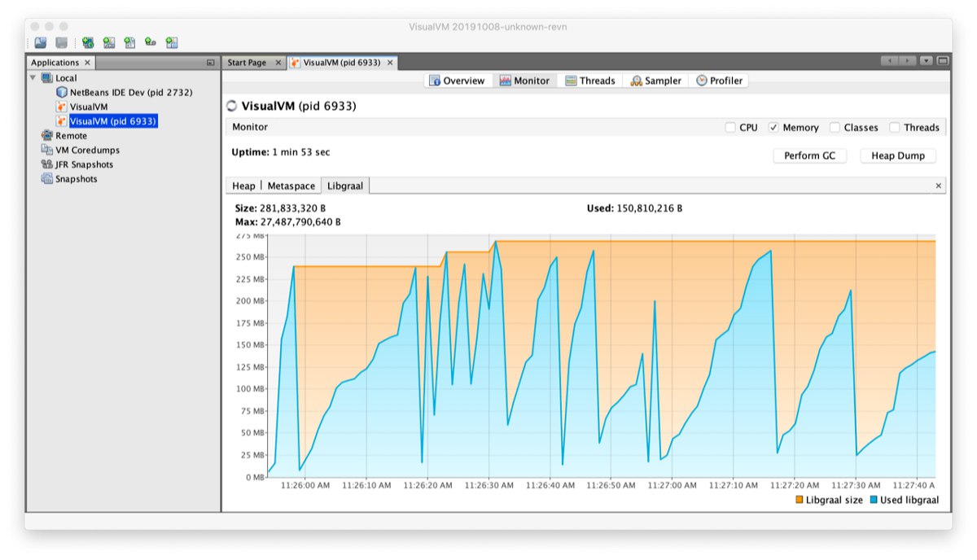Click the unnumbered VisualVM application icon

(x=62, y=107)
